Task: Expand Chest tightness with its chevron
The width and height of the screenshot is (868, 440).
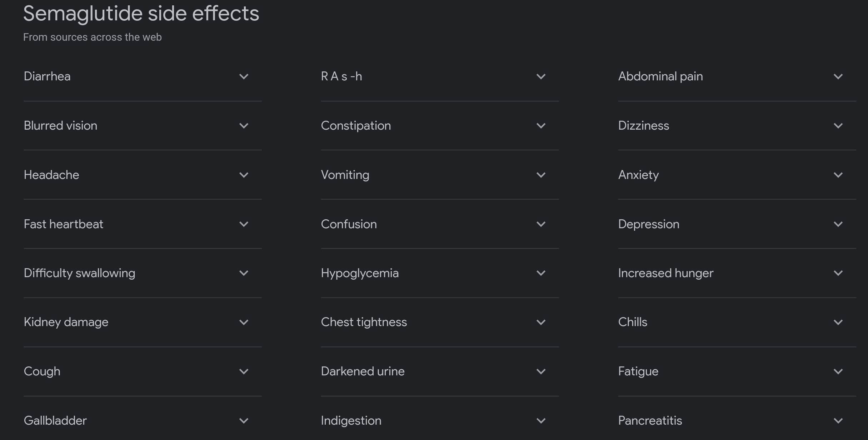Action: coord(541,322)
